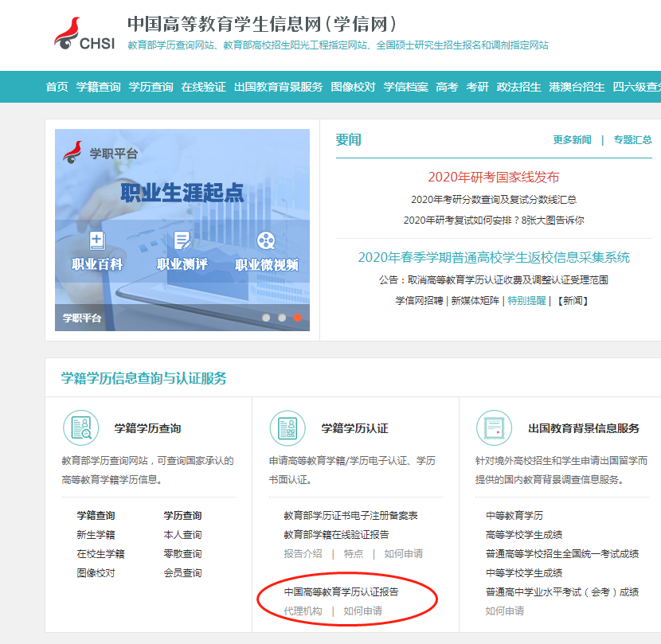Click the 出国教育背景信息服务 certificate icon

coord(494,427)
